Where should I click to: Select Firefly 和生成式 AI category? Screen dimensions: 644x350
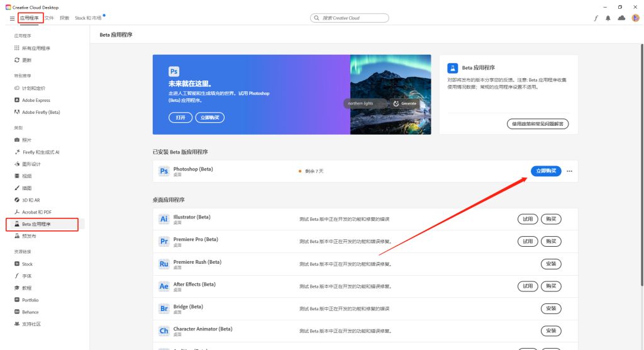point(41,152)
